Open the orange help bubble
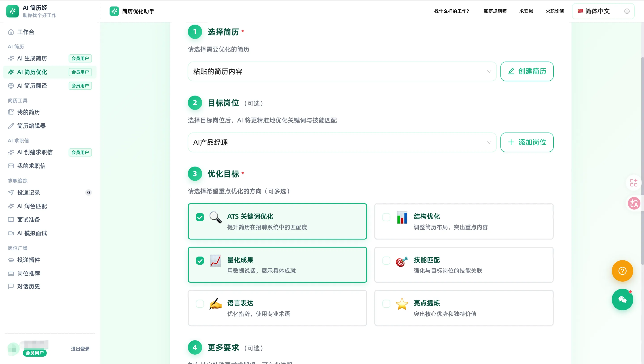This screenshot has height=364, width=644. pyautogui.click(x=623, y=271)
